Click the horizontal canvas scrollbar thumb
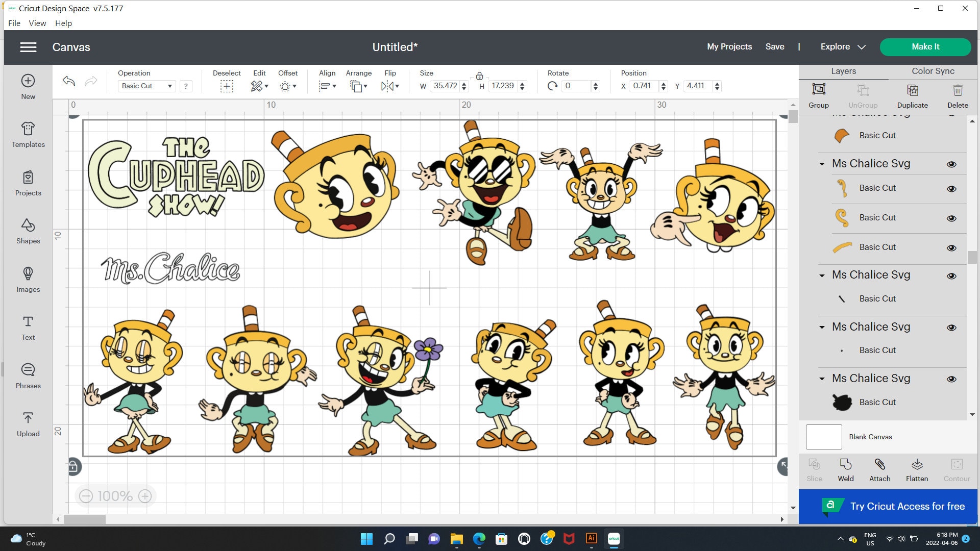 coord(84,519)
